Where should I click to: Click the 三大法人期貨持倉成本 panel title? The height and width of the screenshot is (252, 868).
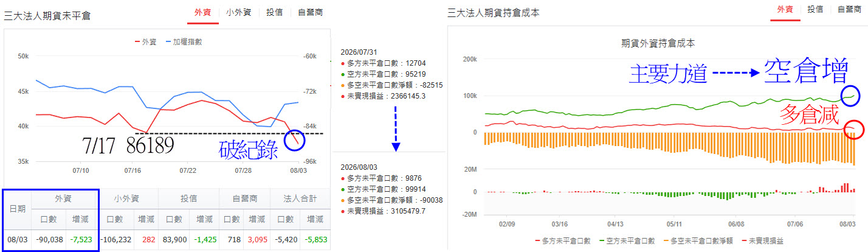493,12
